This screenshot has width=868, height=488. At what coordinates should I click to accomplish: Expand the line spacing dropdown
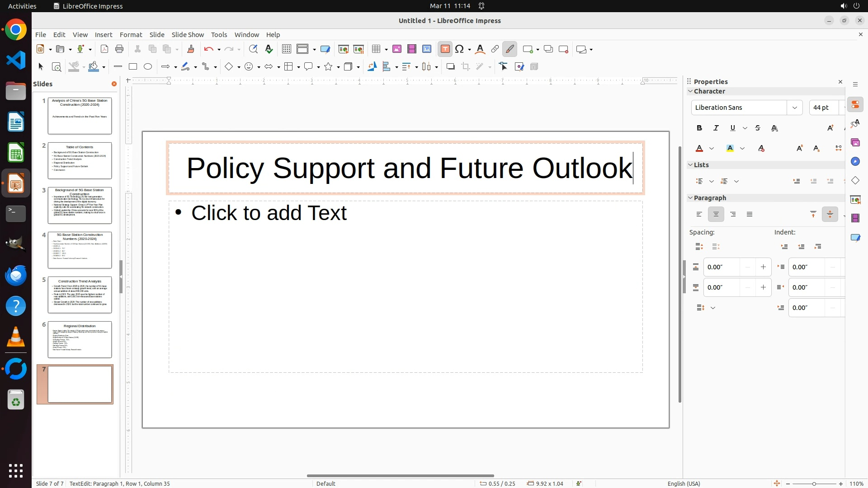click(713, 308)
